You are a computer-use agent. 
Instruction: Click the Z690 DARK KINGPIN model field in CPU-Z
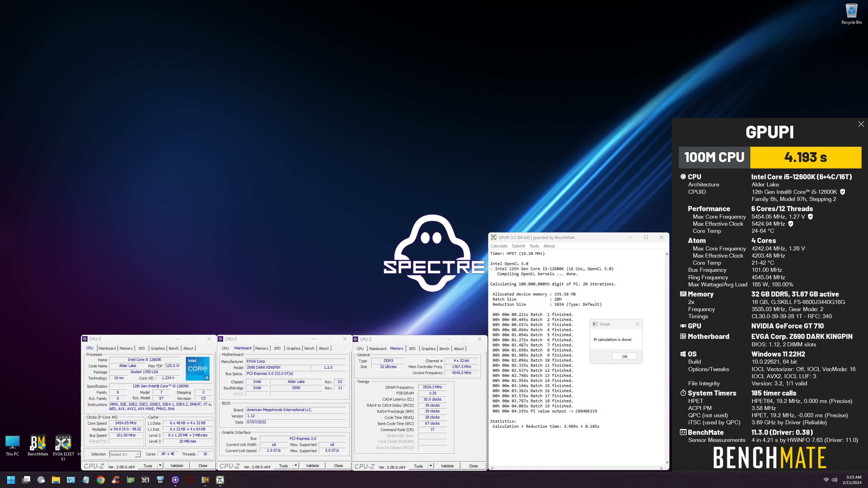click(x=278, y=367)
